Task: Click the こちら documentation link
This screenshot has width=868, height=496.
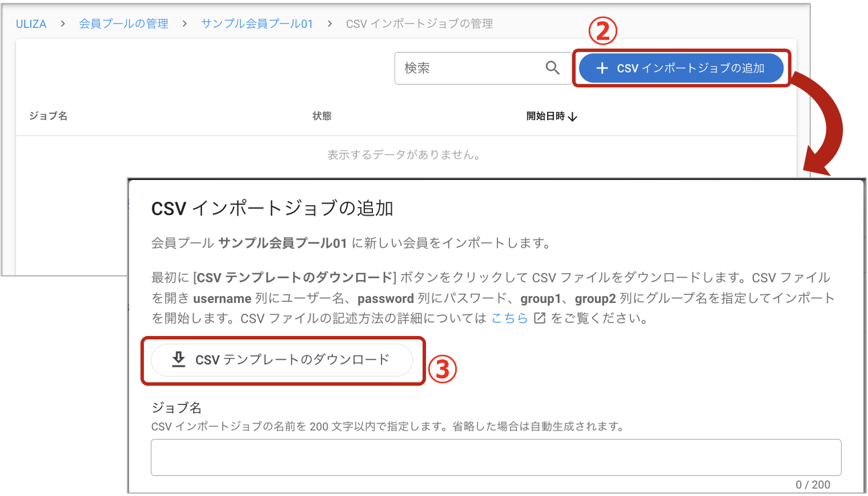Action: 511,318
